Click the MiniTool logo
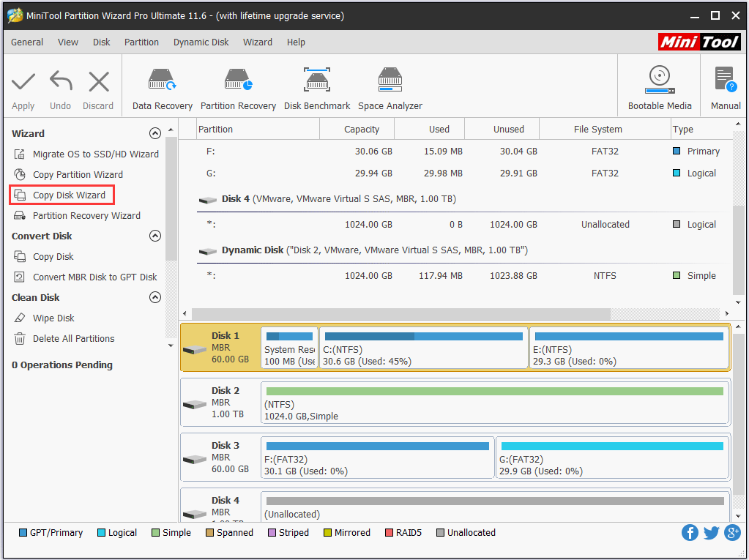This screenshot has height=560, width=749. 699,42
